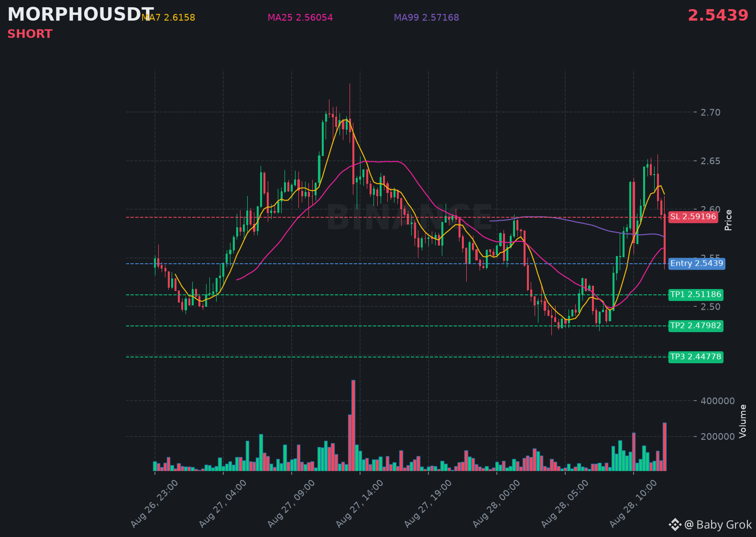
Task: Click the 2.70 price axis tick
Action: [x=710, y=112]
